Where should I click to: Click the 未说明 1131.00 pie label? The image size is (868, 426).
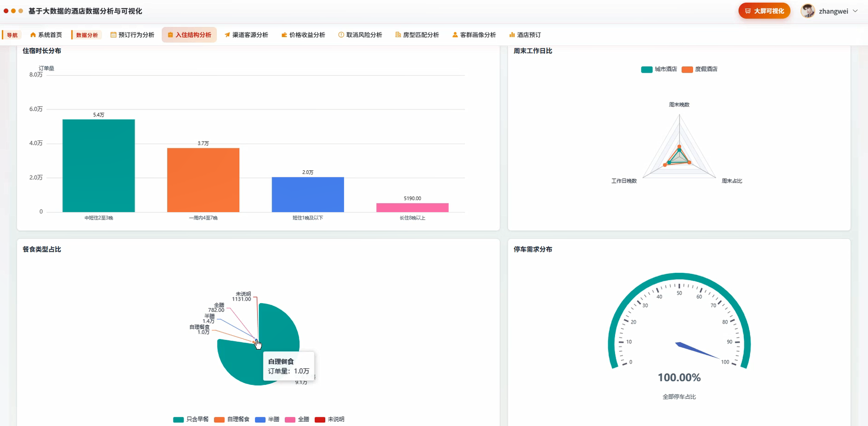pyautogui.click(x=242, y=297)
